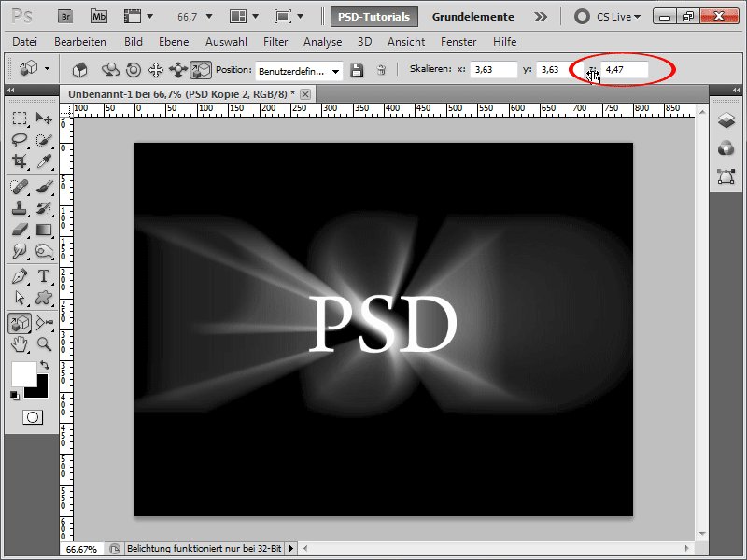
Task: Select the Move tool
Action: [44, 118]
